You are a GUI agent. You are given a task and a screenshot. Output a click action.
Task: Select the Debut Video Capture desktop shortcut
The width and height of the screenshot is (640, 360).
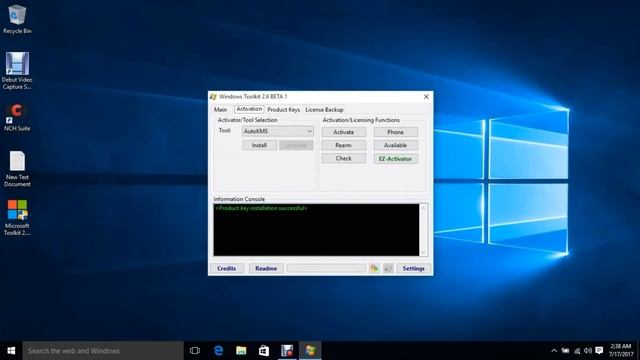17,71
